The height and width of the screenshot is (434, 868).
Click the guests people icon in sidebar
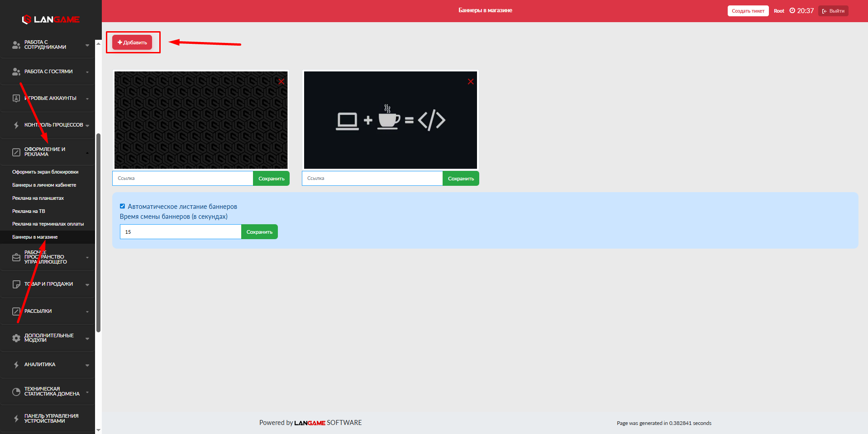16,71
